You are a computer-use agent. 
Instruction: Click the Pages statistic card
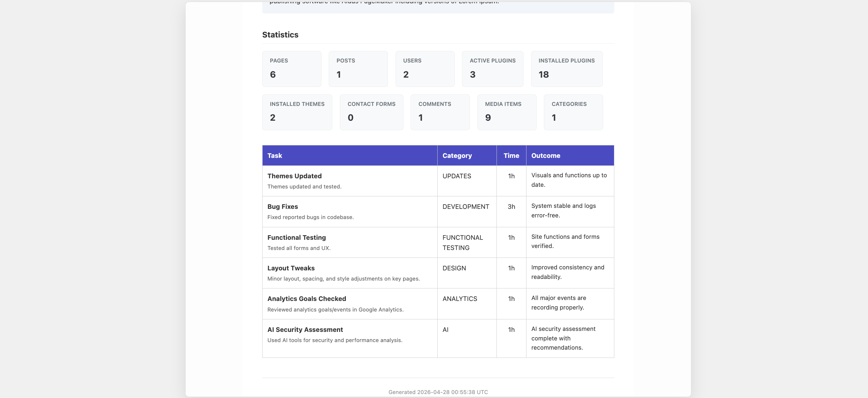click(292, 69)
